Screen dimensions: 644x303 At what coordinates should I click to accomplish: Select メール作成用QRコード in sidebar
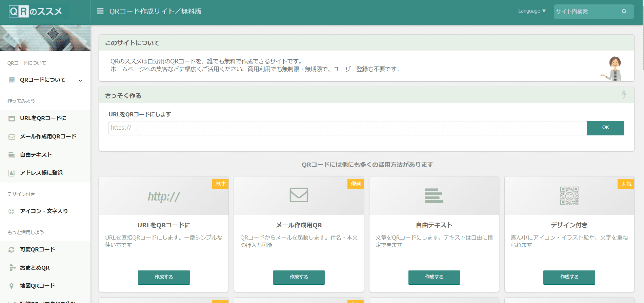(x=48, y=137)
